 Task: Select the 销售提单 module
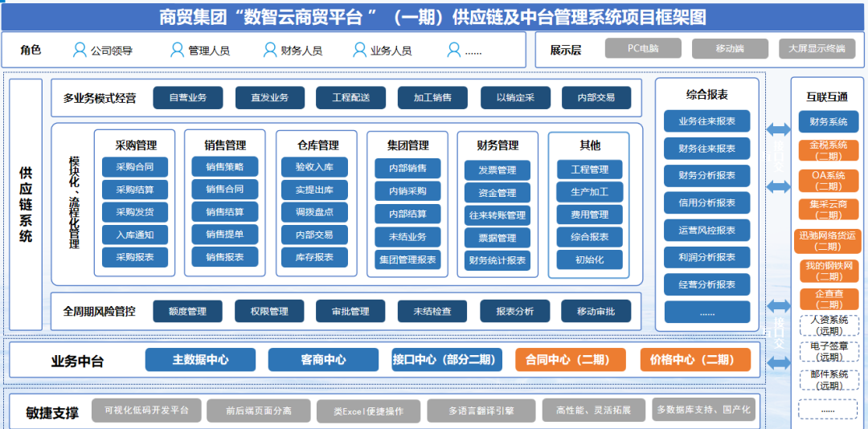[x=225, y=234]
